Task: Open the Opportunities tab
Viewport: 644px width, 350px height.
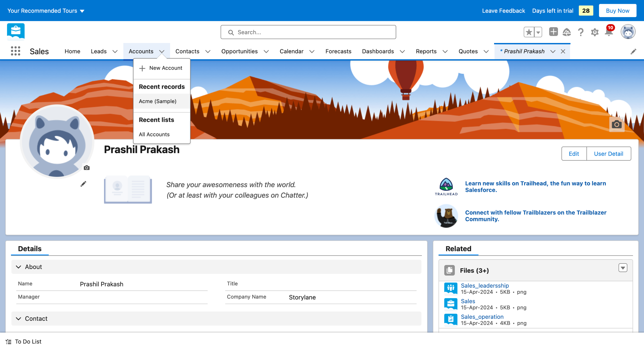Action: [x=239, y=51]
